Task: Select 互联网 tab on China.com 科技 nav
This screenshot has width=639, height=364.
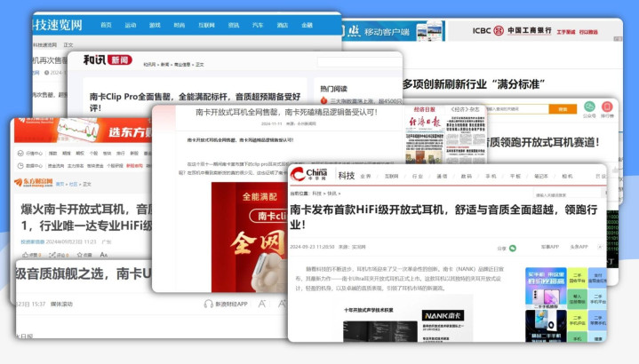Action: (391, 177)
